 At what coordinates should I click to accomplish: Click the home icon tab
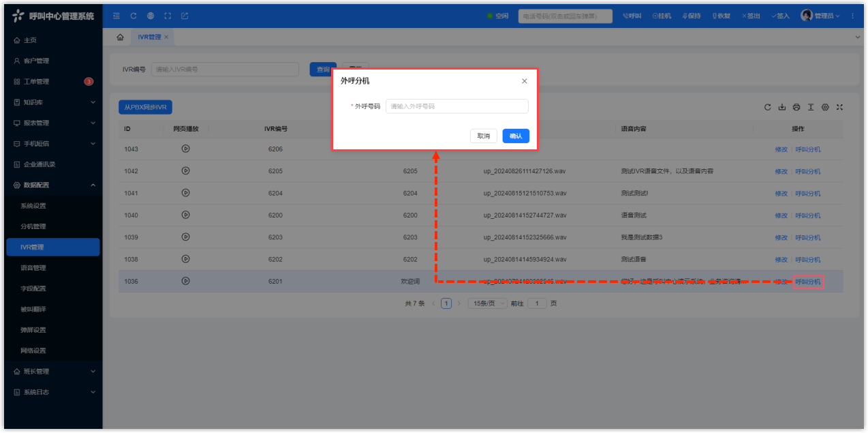point(121,37)
